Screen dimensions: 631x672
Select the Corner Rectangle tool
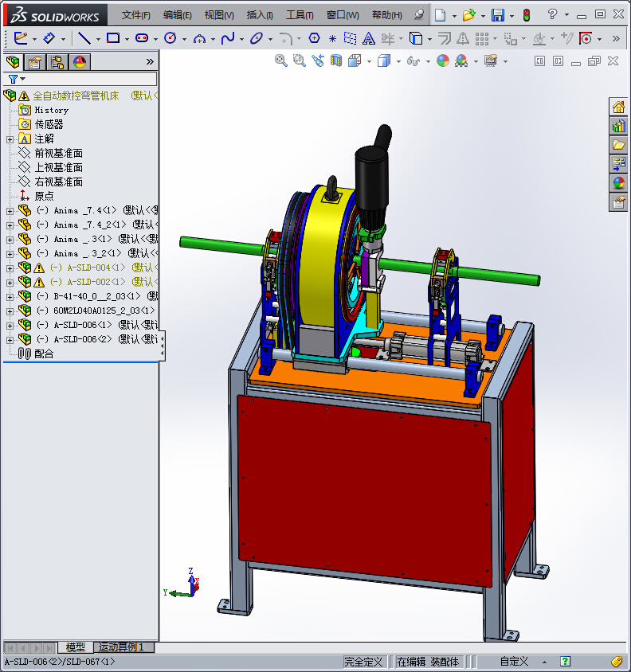(113, 38)
